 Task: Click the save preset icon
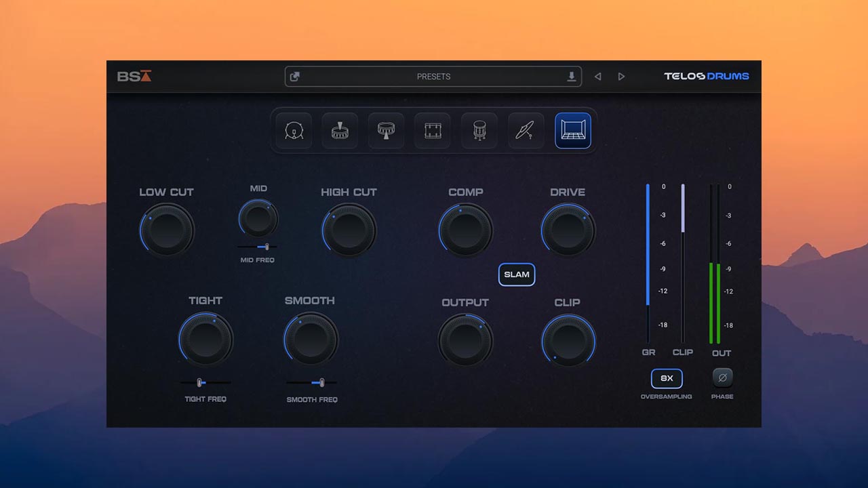[x=572, y=77]
